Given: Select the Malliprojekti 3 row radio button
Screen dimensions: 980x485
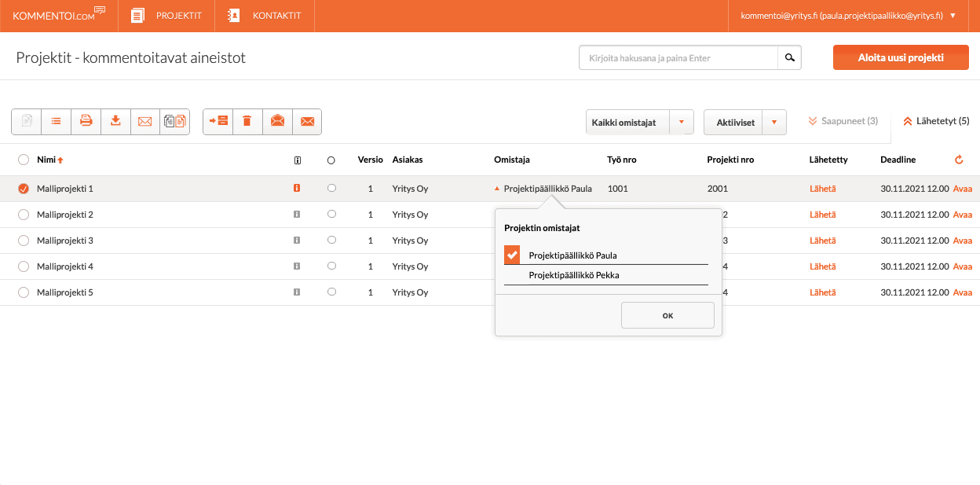Looking at the screenshot, I should (x=24, y=241).
